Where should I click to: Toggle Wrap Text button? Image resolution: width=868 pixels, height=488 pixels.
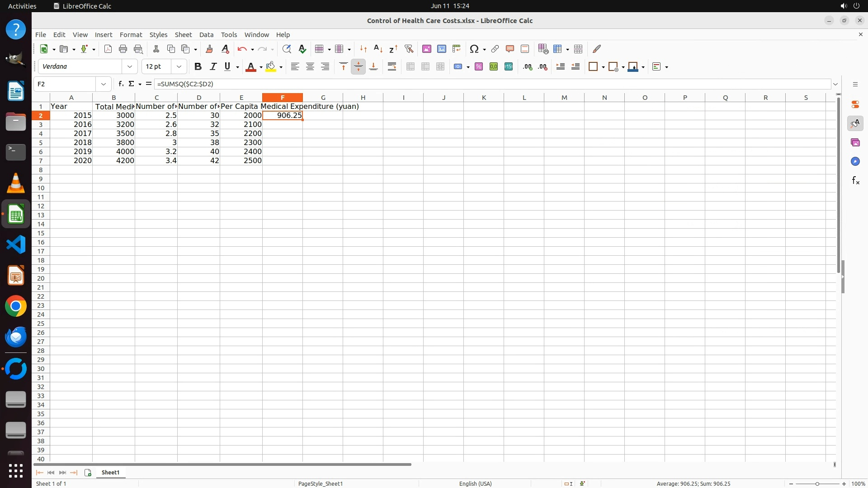(392, 67)
